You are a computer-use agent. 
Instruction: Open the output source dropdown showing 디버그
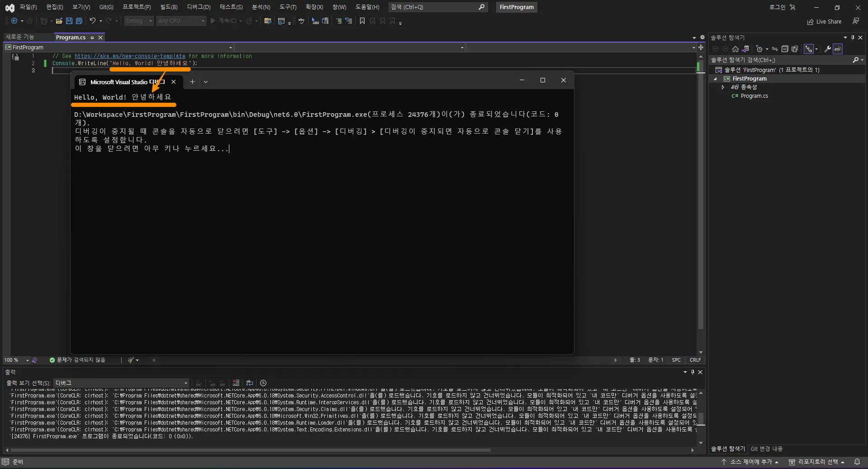click(121, 383)
